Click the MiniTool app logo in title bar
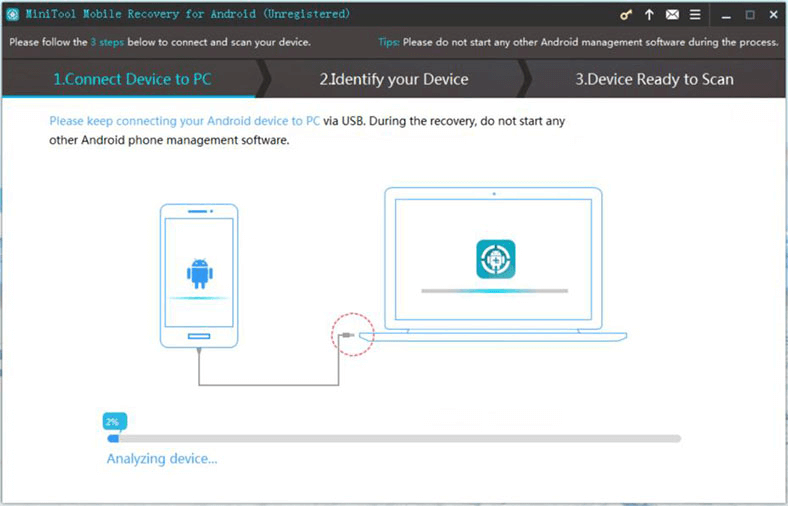 click(13, 15)
